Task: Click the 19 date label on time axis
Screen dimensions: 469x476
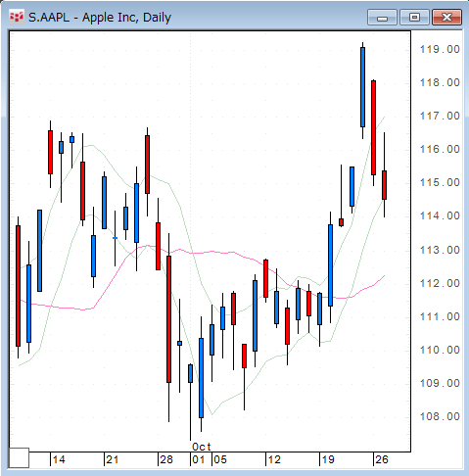Action: (328, 459)
